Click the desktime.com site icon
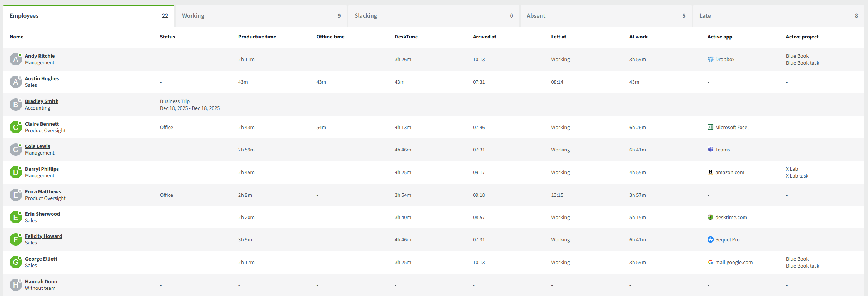Screen dimensions: 868x296 coord(710,217)
